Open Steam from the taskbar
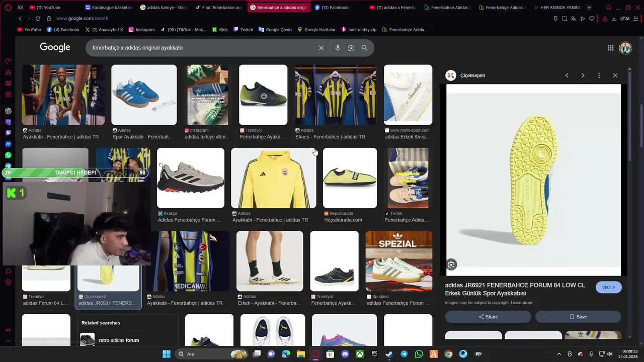644x362 pixels. [389, 354]
